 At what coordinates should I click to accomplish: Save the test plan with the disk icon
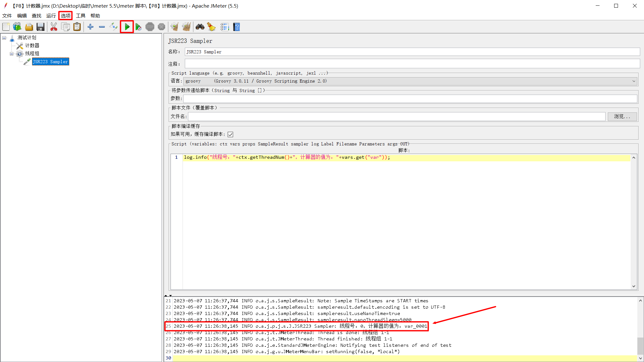[40, 27]
